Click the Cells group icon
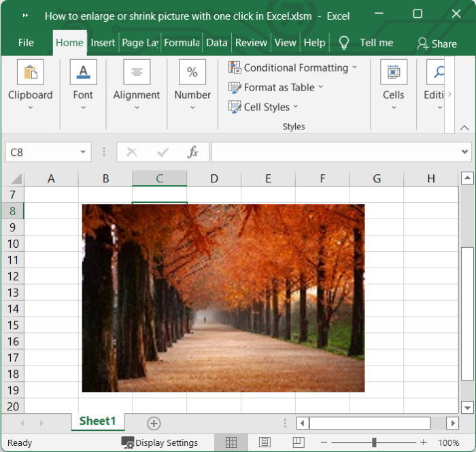 (393, 72)
